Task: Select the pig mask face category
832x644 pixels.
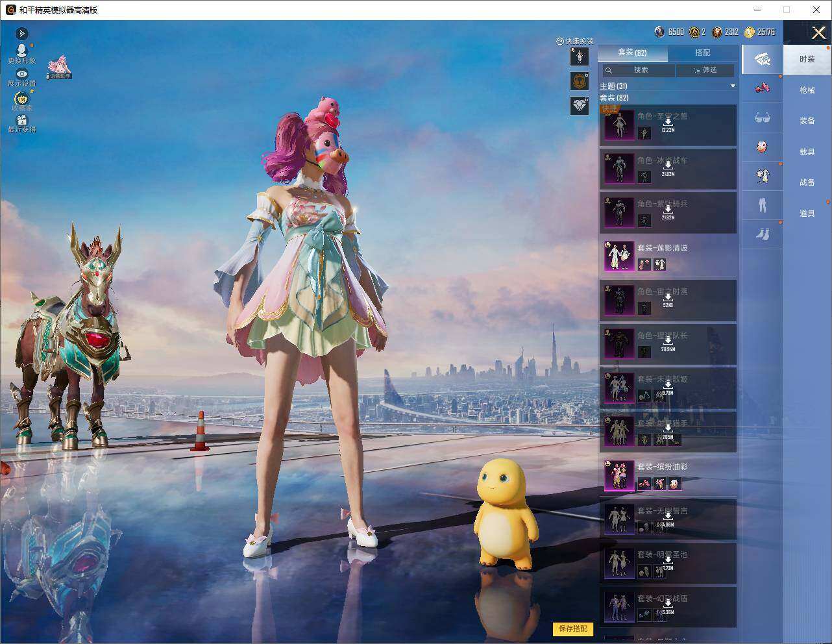Action: (762, 147)
